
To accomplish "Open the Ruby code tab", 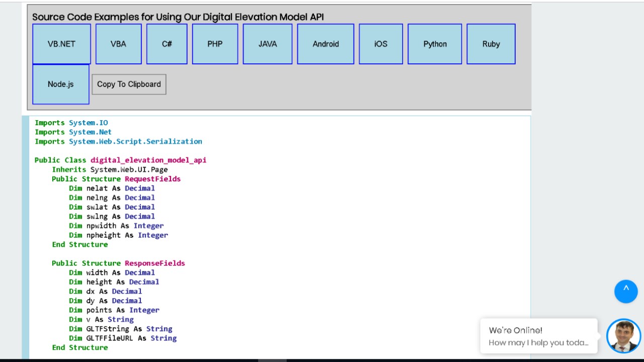I will (x=491, y=44).
